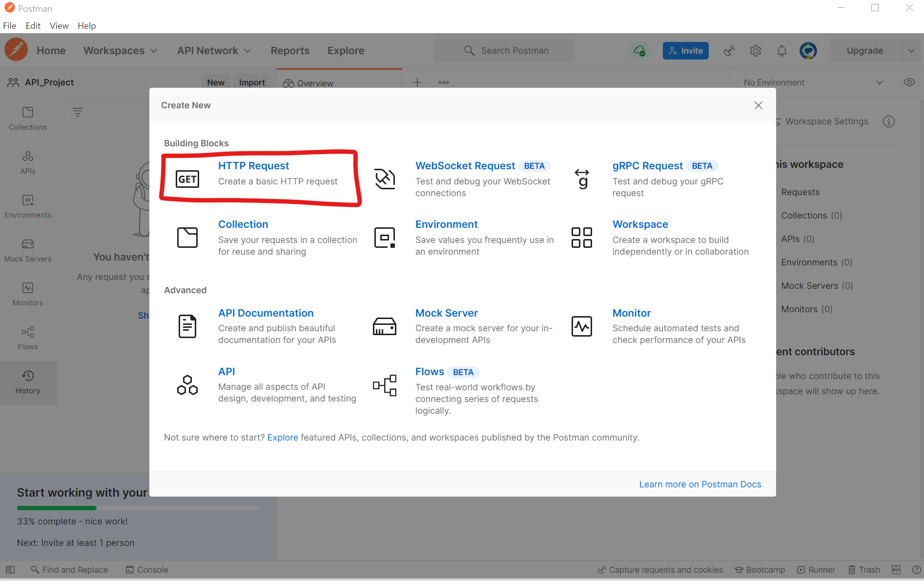This screenshot has width=924, height=581.
Task: Click the Flows diagram icon in dialog
Action: (x=385, y=385)
